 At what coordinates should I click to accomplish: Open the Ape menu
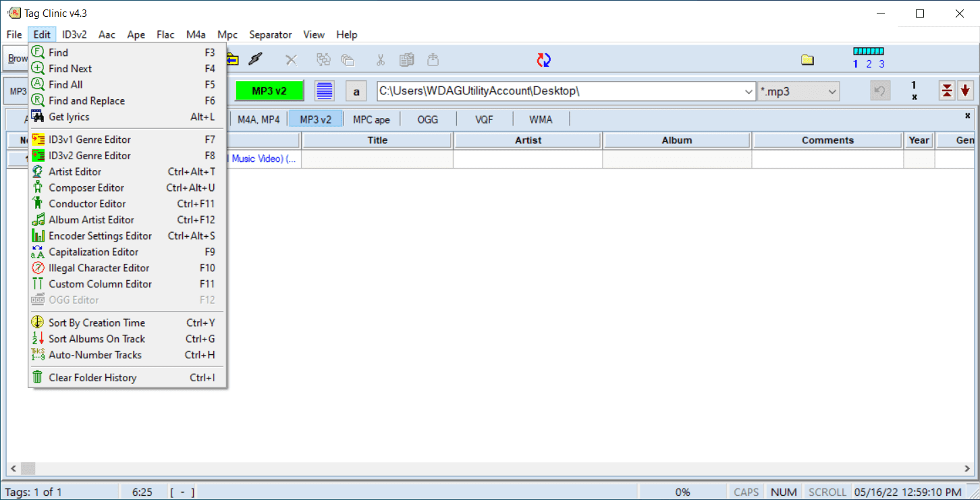[136, 34]
